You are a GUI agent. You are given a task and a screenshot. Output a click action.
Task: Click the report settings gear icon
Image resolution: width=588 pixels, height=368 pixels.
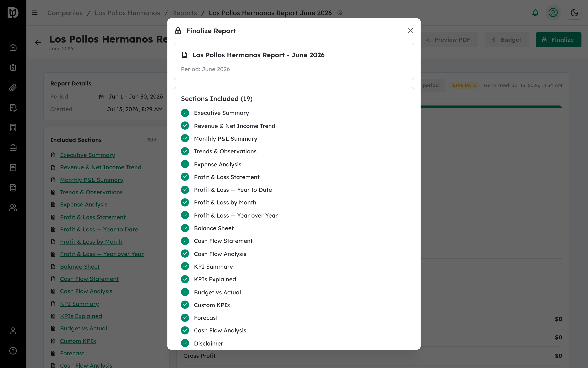pyautogui.click(x=340, y=13)
